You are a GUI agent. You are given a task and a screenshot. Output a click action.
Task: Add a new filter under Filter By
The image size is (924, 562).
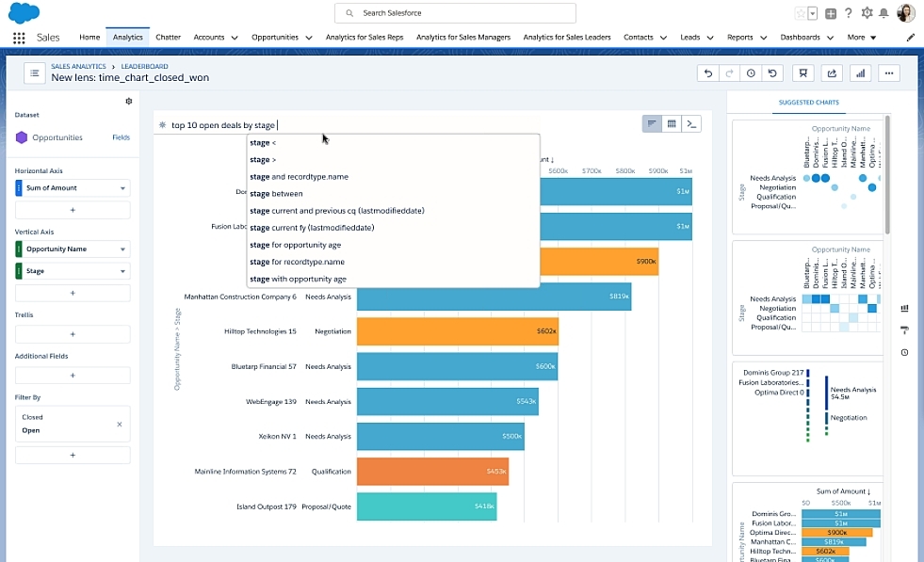(73, 455)
